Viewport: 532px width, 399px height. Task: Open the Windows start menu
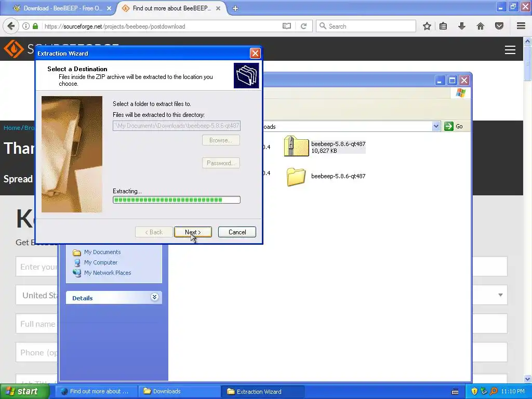25,392
